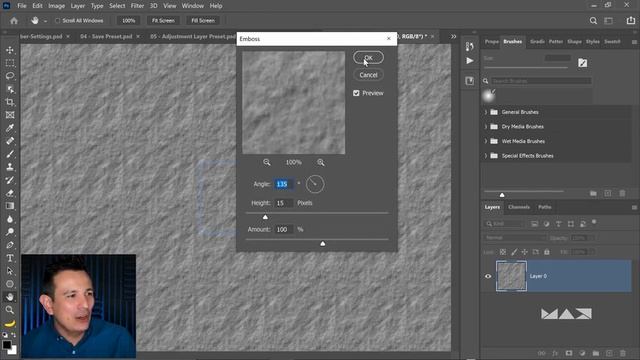Viewport: 640px width, 360px height.
Task: Toggle lock all padlock icon
Action: click(x=547, y=252)
